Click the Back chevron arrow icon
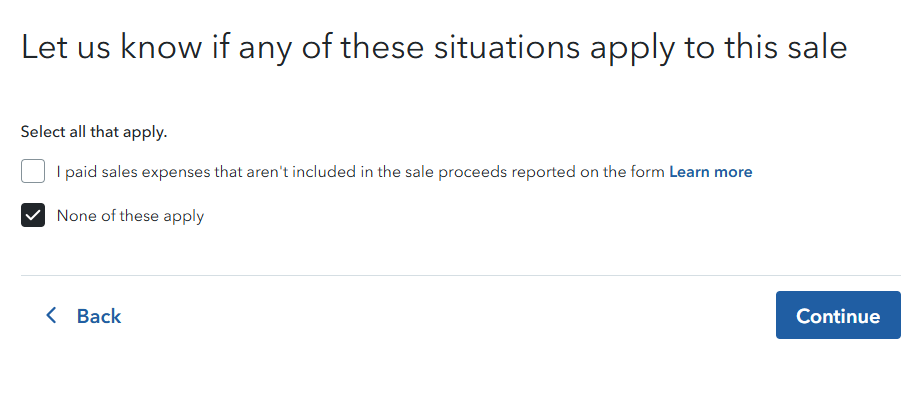 tap(52, 316)
